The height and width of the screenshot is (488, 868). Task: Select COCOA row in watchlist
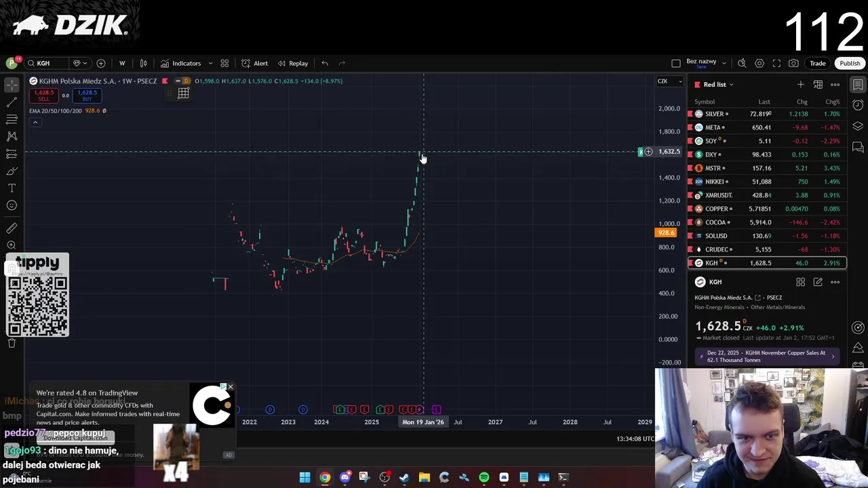coord(767,222)
